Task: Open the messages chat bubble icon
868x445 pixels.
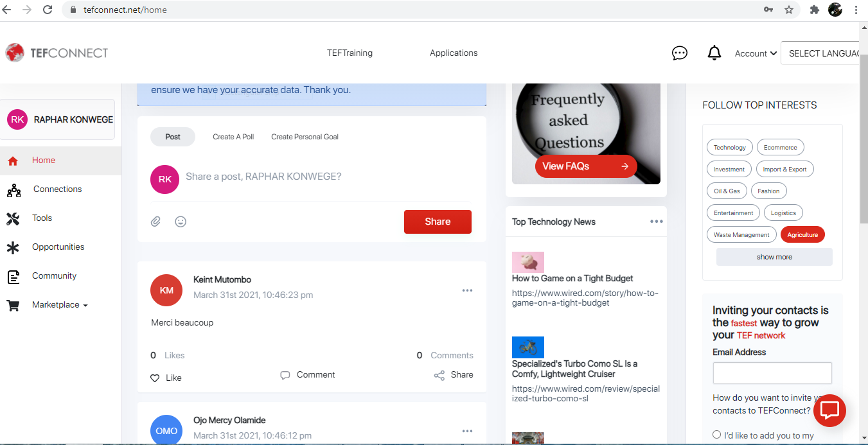Action: [x=680, y=53]
